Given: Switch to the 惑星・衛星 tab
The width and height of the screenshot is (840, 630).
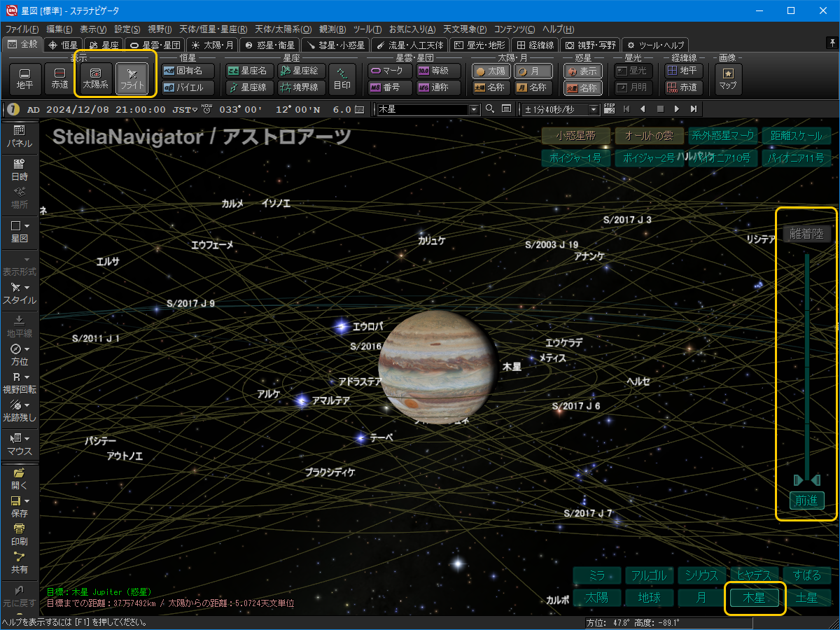Looking at the screenshot, I should (x=269, y=44).
